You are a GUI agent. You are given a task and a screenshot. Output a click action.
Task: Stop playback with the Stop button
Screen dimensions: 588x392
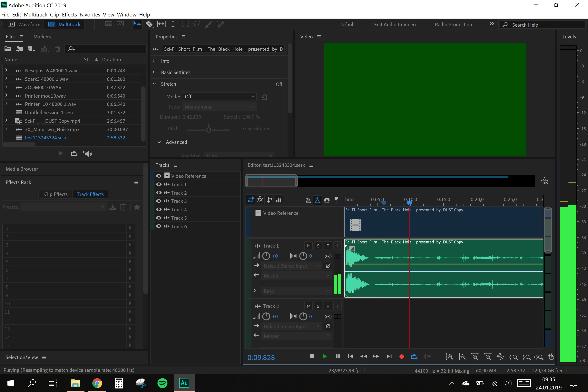(312, 357)
